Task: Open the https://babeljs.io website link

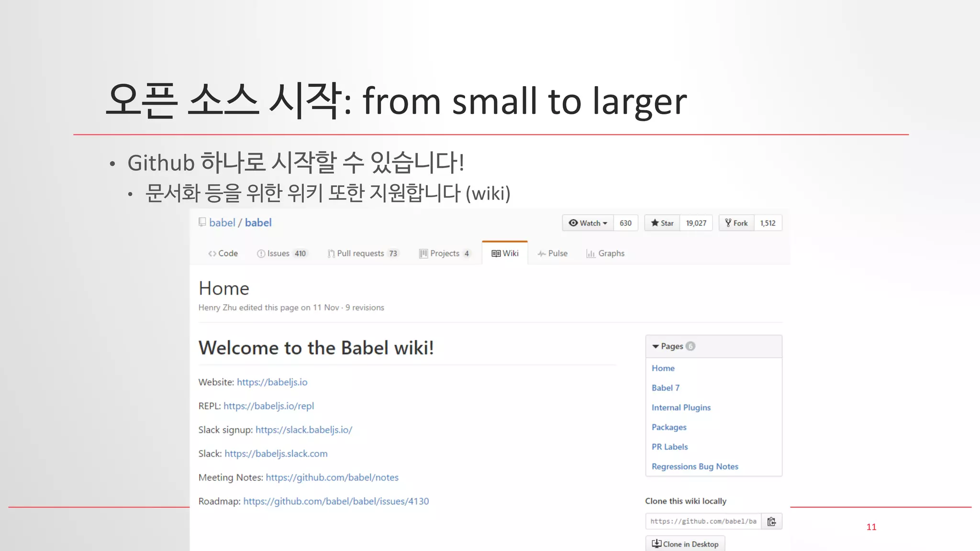Action: (272, 382)
